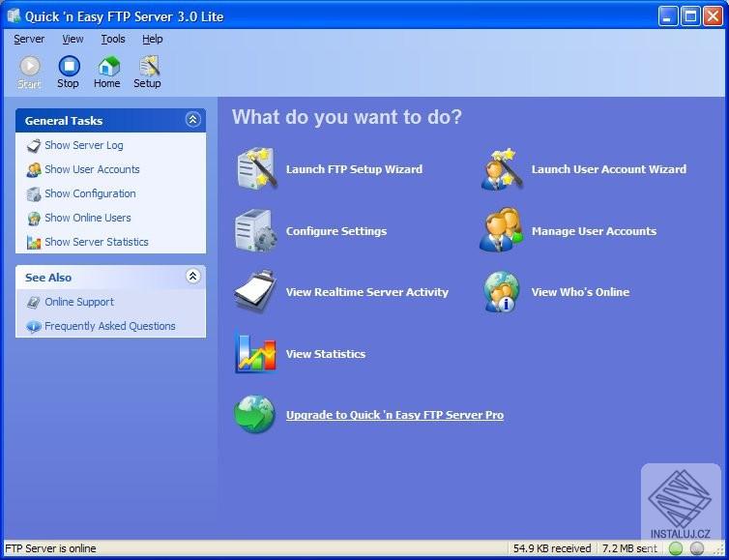Click the Launch User Account Wizard icon

502,169
